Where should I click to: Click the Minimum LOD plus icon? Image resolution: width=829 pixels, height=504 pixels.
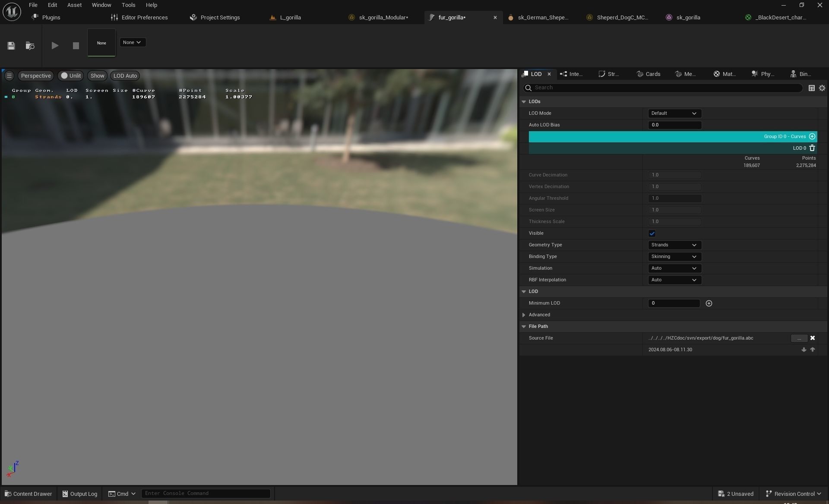click(709, 303)
